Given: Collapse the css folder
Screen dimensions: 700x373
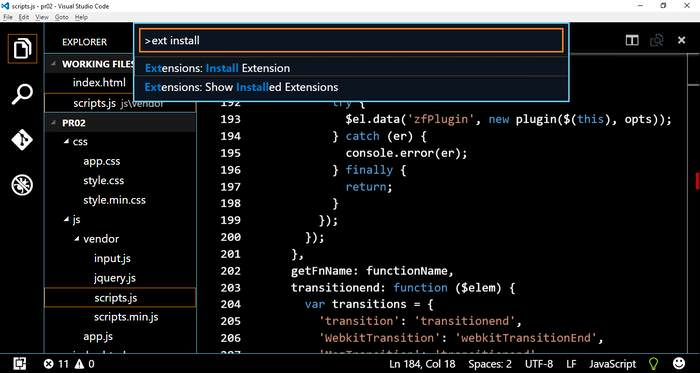Looking at the screenshot, I should 66,141.
